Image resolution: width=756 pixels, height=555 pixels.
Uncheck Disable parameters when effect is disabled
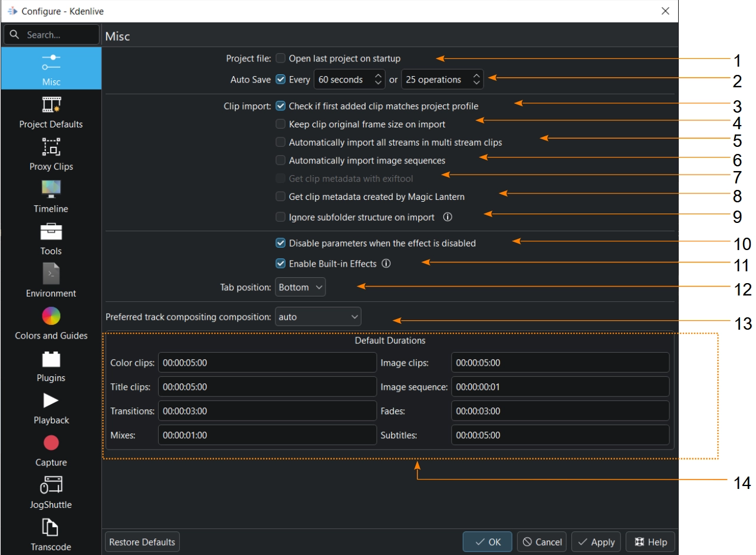point(281,243)
